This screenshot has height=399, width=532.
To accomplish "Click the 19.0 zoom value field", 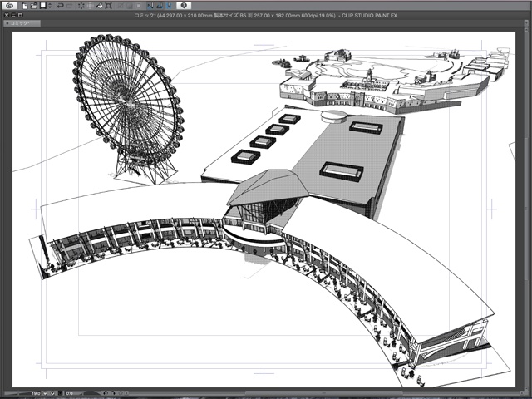I will point(36,393).
